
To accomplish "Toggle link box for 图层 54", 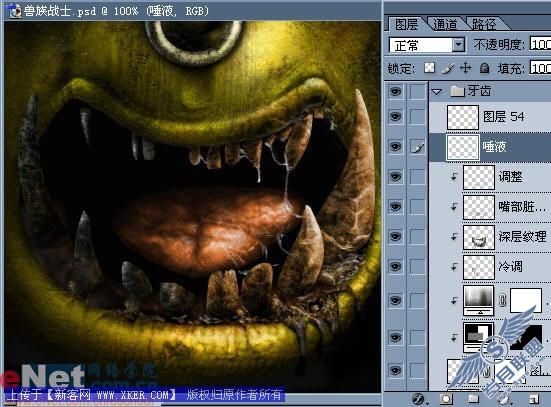I will [x=417, y=117].
